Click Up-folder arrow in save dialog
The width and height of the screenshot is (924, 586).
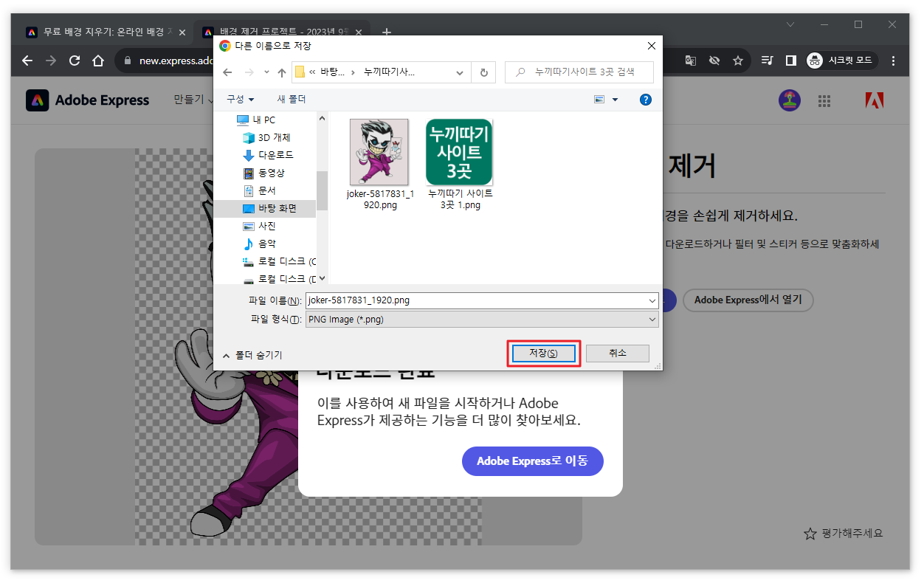point(282,72)
